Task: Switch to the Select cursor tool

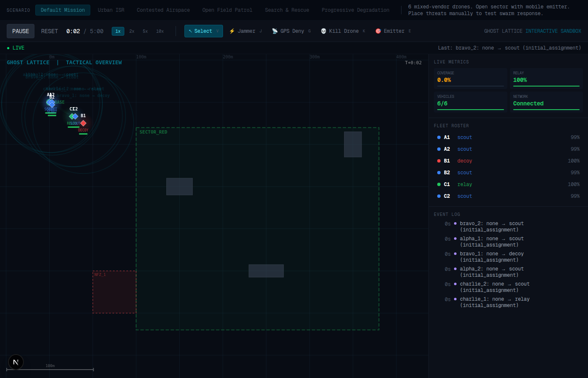Action: pos(203,31)
